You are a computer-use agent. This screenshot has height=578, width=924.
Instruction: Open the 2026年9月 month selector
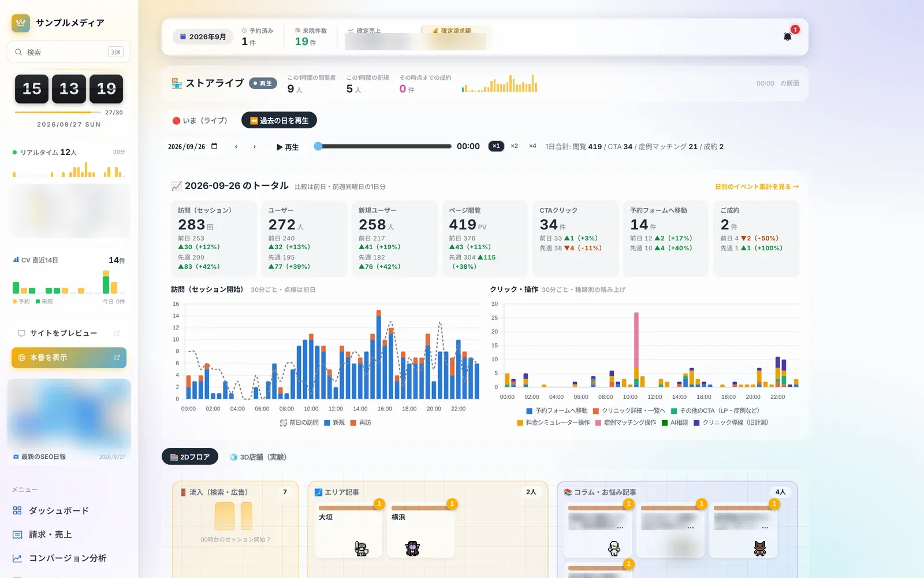pos(203,36)
